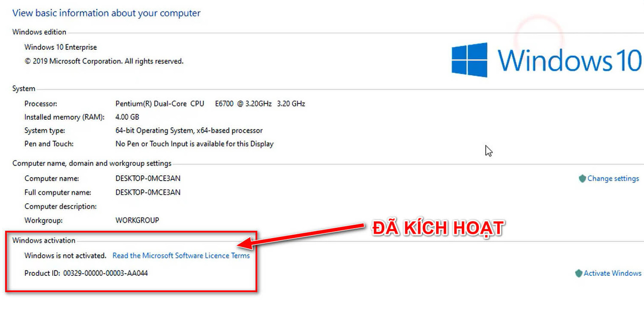Click the Change settings link

pos(613,178)
